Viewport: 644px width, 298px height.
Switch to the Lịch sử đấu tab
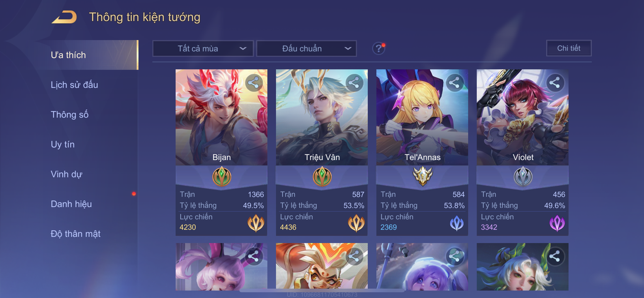pos(74,85)
